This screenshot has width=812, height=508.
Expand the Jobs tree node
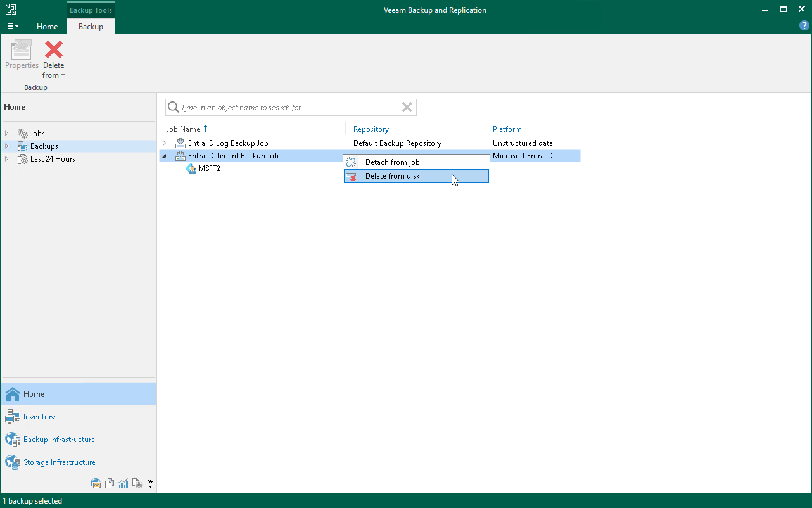(x=7, y=134)
